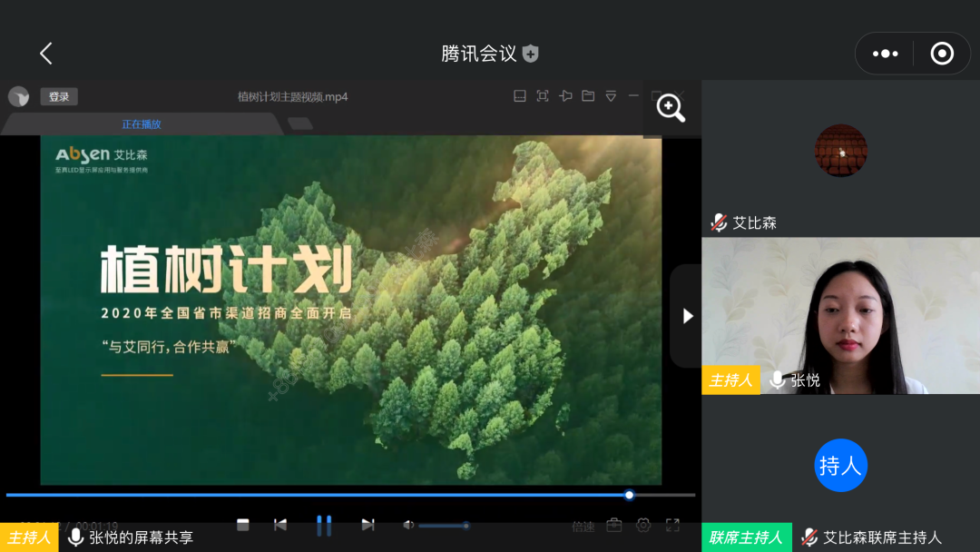Tap the circular close target icon
The height and width of the screenshot is (552, 980).
tap(942, 54)
